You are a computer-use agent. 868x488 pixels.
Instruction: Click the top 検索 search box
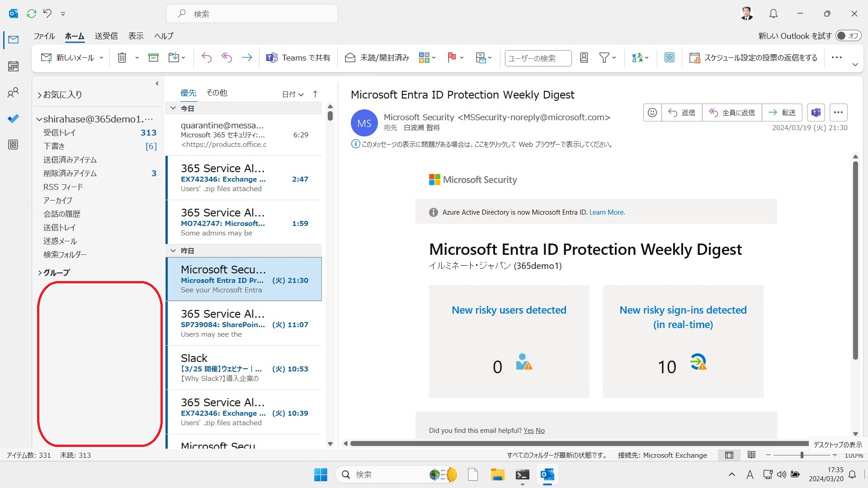point(252,14)
